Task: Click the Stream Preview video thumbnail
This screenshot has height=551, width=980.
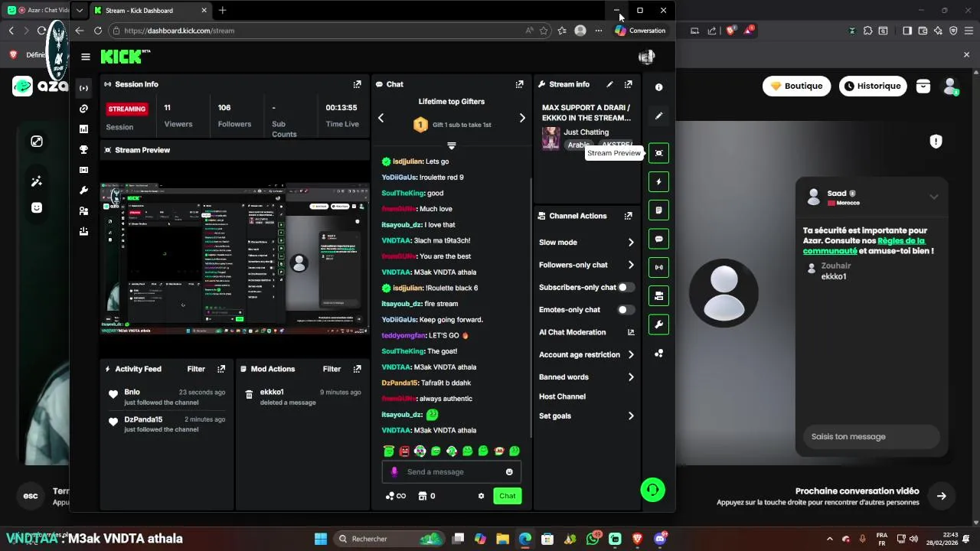Action: click(234, 257)
